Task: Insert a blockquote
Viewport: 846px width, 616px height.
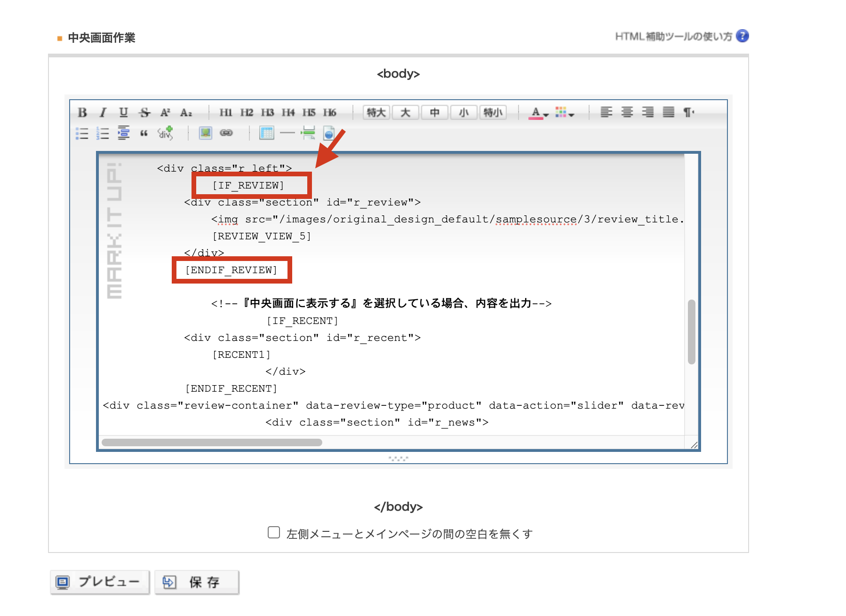Action: (x=144, y=134)
